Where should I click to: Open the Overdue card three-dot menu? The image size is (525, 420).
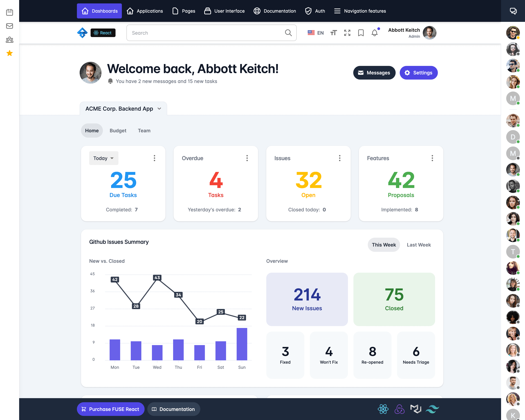pyautogui.click(x=247, y=158)
